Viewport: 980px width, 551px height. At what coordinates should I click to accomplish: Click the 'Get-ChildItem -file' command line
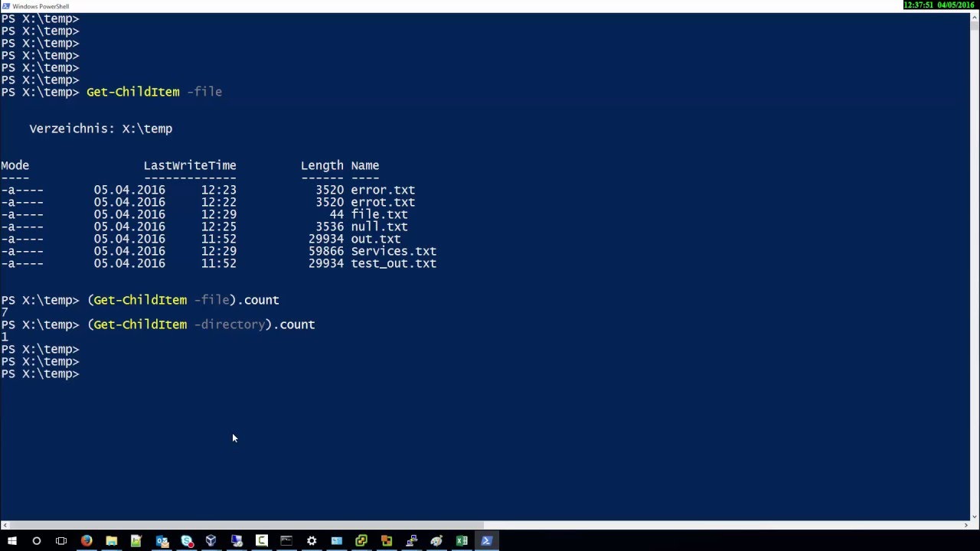(154, 92)
